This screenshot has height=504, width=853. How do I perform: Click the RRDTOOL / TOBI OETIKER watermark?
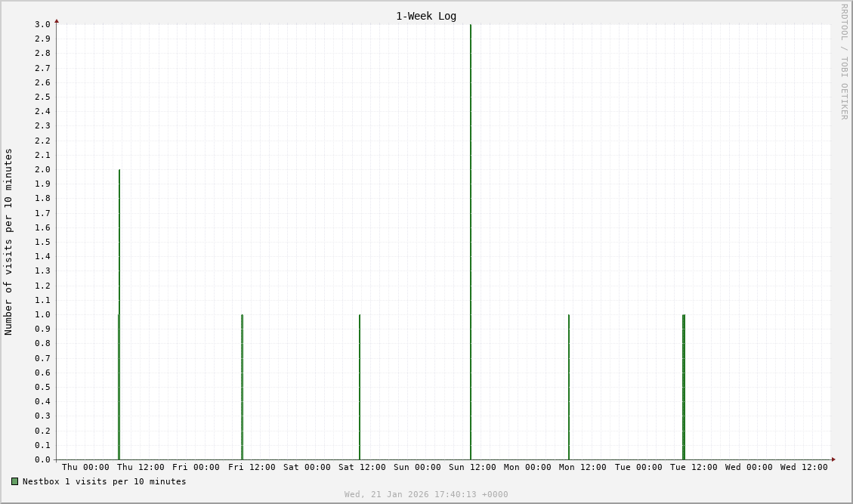844,62
